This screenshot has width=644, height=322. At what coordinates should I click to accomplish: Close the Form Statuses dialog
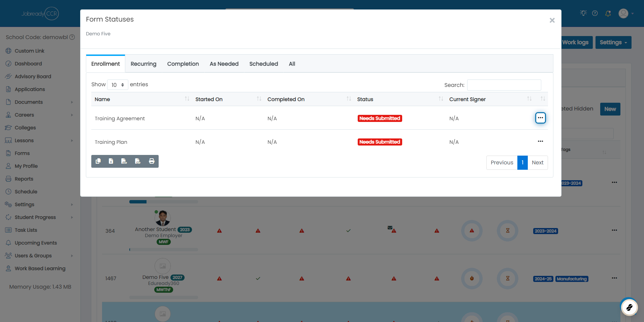click(552, 20)
